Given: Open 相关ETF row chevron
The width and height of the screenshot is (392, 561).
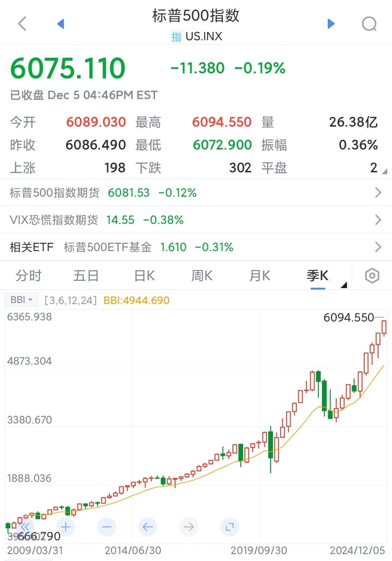Looking at the screenshot, I should coord(378,247).
